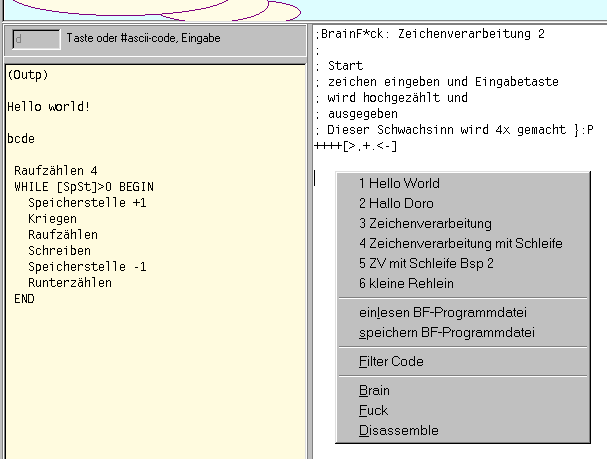Viewport: 607px width, 459px height.
Task: Click the 'END' disassembly line
Action: pyautogui.click(x=24, y=299)
